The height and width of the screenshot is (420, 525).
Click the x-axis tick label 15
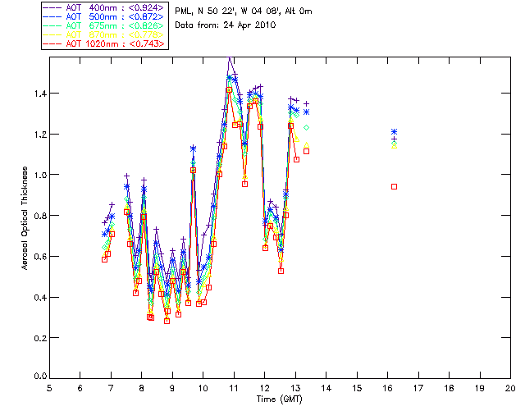[357, 388]
